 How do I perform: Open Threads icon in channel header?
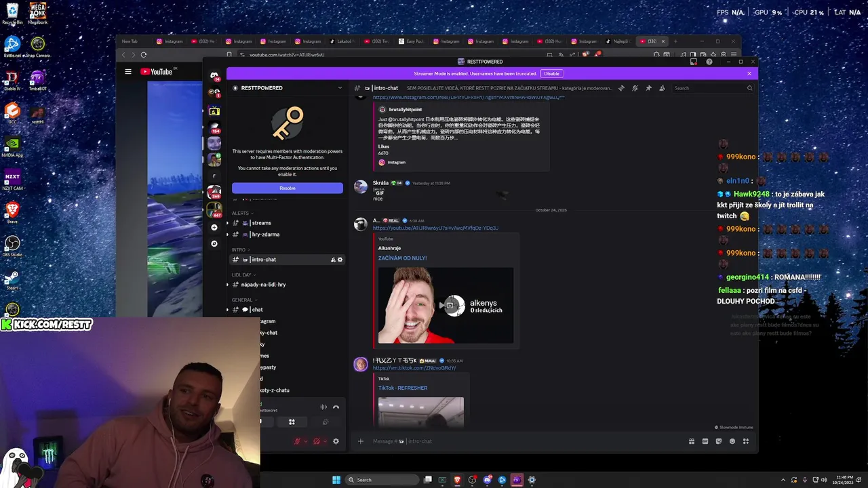coord(621,88)
